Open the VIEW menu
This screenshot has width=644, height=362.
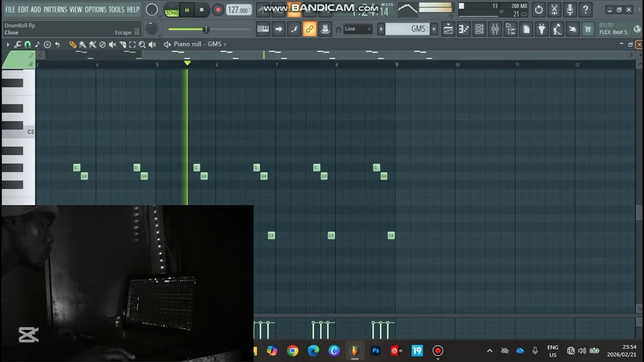(76, 10)
